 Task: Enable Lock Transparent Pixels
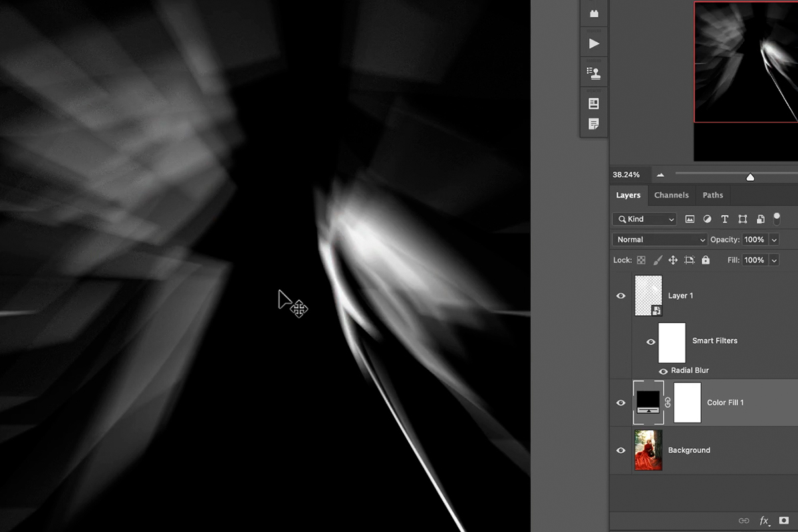coord(640,260)
